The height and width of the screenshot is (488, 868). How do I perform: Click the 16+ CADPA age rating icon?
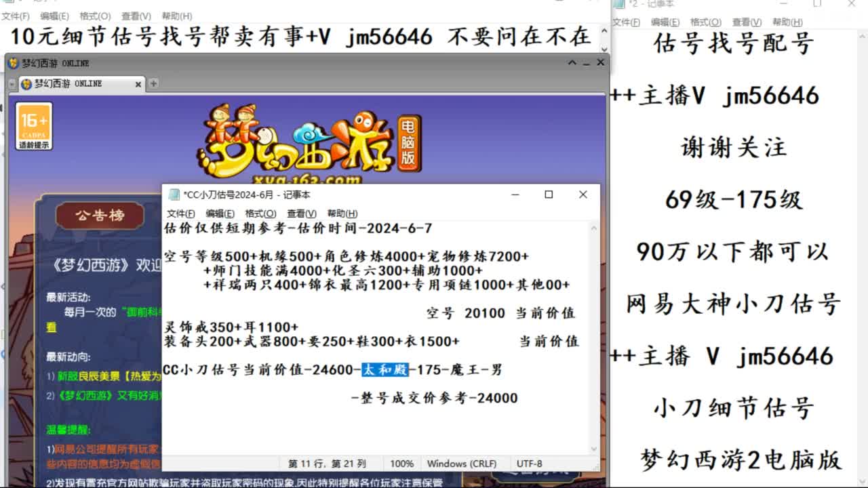pos(34,126)
